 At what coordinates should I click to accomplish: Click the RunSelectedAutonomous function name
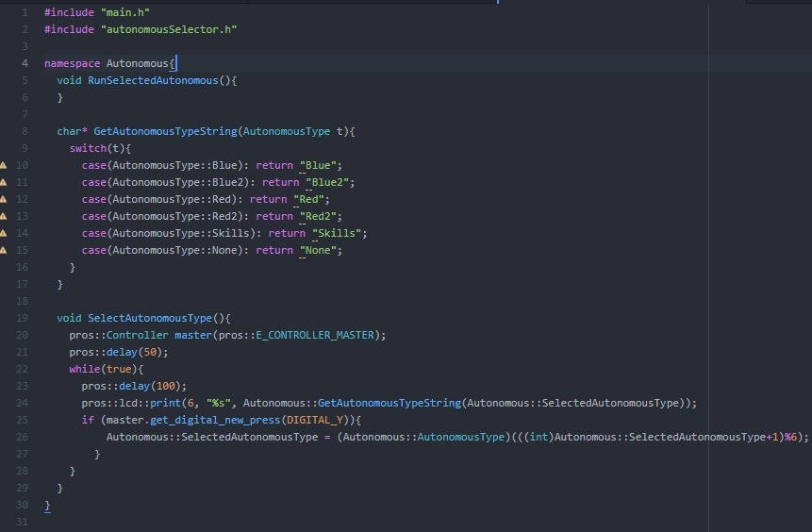click(153, 80)
